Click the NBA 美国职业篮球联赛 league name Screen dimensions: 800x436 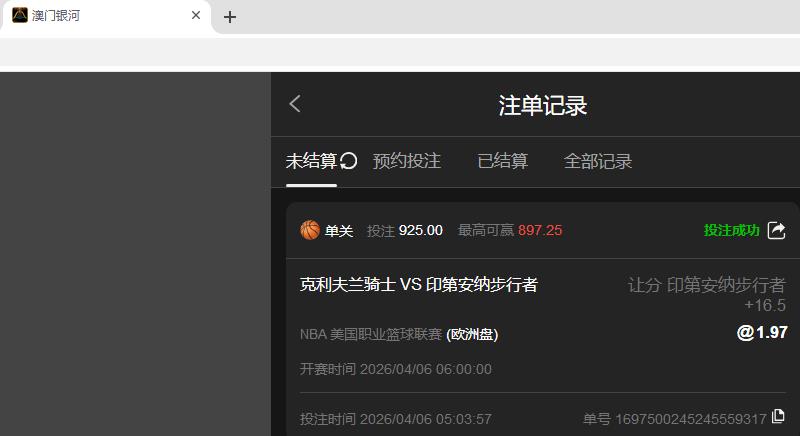click(371, 335)
